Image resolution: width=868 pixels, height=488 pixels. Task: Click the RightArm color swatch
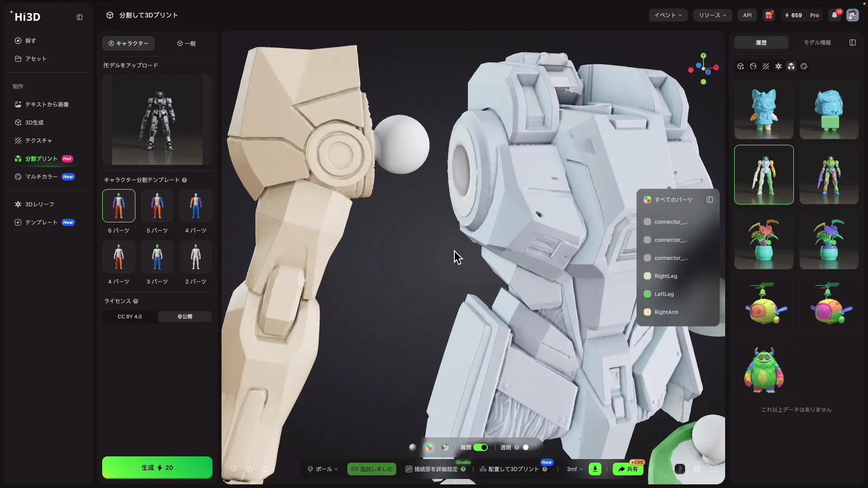(647, 312)
